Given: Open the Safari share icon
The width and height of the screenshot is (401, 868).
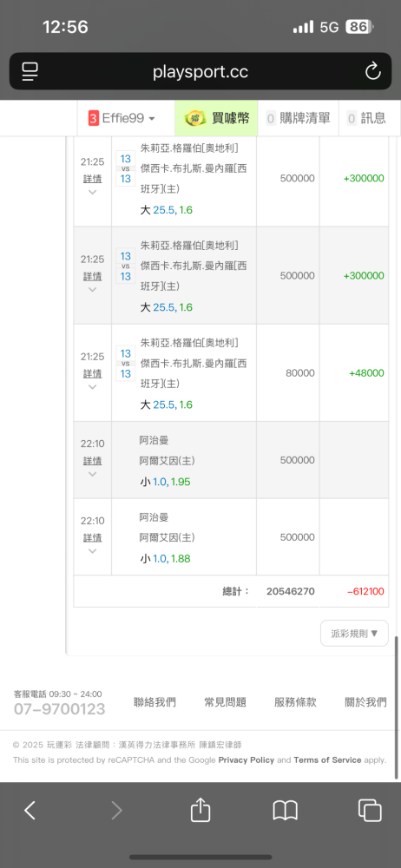Looking at the screenshot, I should point(200,810).
